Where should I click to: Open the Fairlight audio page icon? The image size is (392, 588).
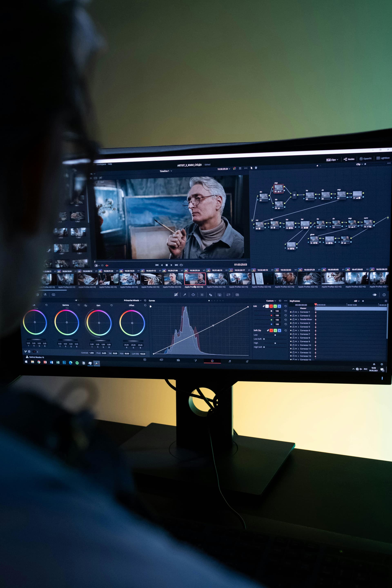coord(230,361)
